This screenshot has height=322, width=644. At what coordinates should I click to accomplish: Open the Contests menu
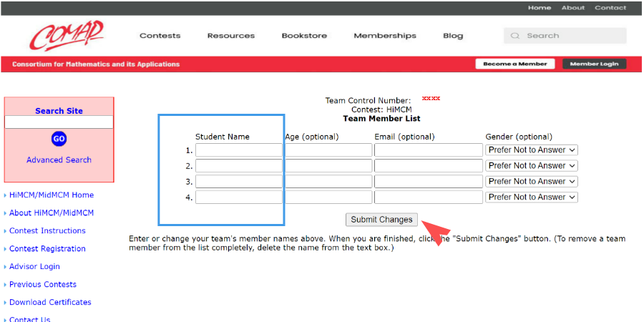pyautogui.click(x=160, y=36)
